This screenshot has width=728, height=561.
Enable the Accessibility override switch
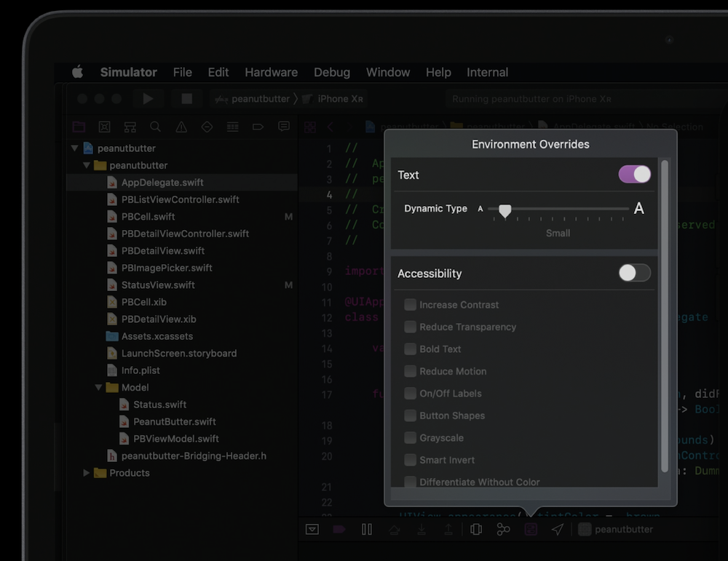point(635,273)
